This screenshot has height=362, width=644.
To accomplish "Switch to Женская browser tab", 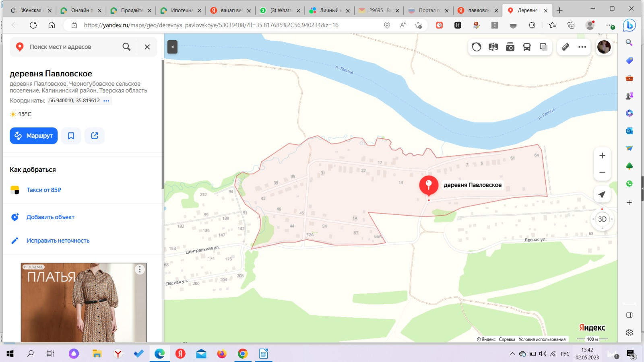I will click(31, 10).
